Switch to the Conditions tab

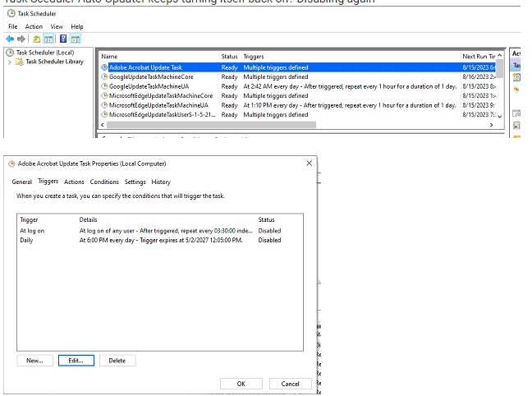point(104,182)
